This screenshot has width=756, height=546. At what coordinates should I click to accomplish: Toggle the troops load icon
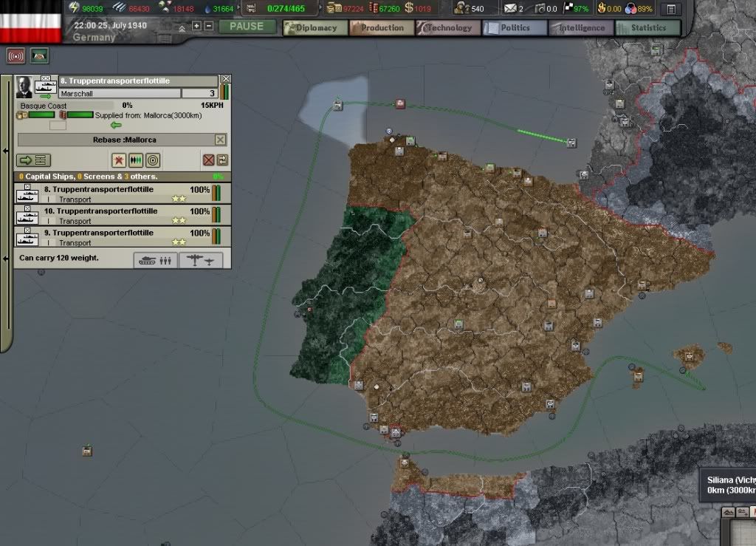click(136, 160)
